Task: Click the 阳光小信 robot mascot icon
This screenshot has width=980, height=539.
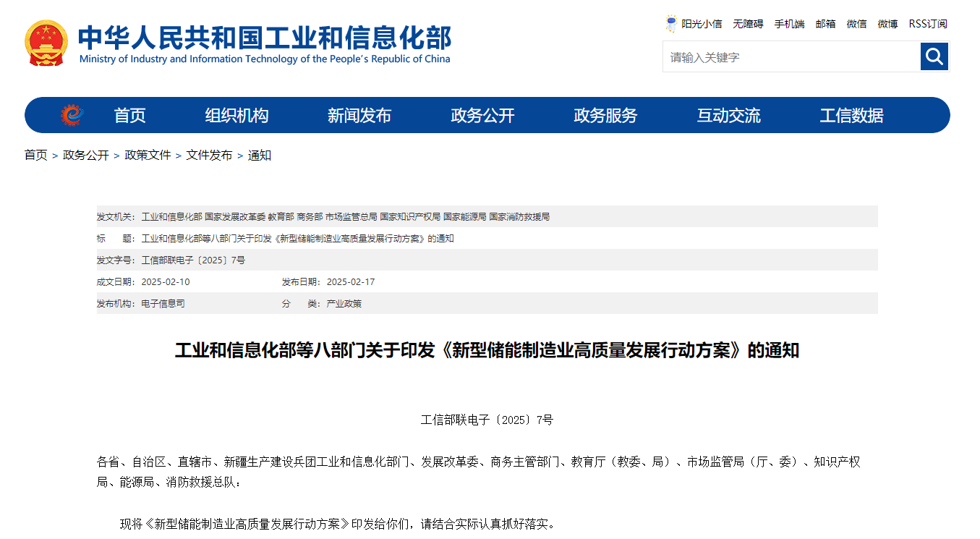Action: [x=671, y=24]
